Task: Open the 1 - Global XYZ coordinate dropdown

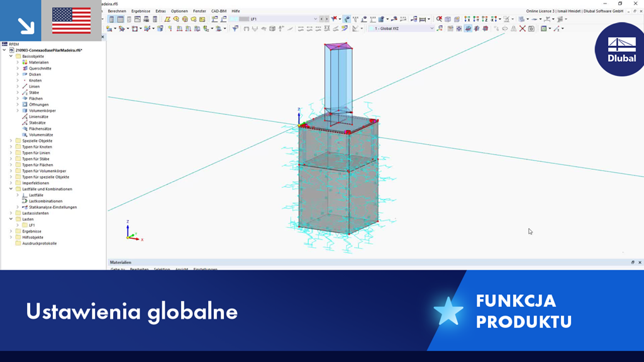Action: point(431,28)
